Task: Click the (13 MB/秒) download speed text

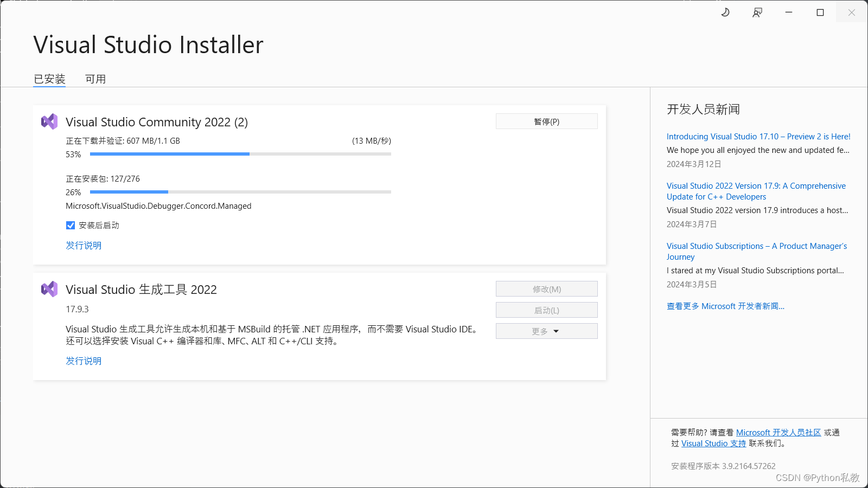Action: [x=372, y=141]
